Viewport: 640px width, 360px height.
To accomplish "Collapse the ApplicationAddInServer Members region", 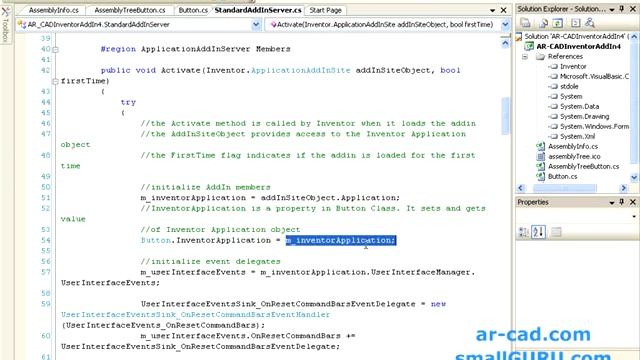I will tap(55, 49).
